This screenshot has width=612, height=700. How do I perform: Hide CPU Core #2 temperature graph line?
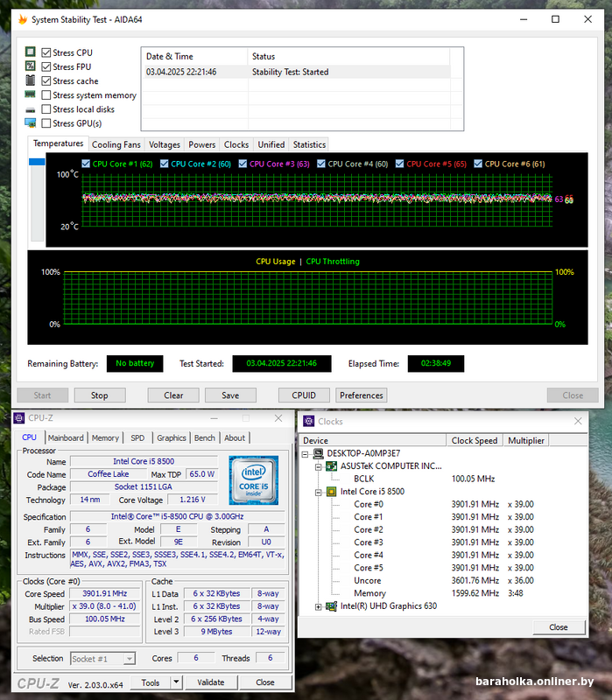(164, 164)
